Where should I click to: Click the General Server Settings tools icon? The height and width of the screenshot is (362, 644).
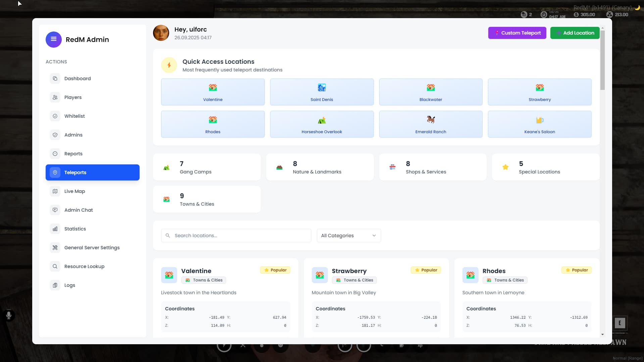tap(55, 248)
